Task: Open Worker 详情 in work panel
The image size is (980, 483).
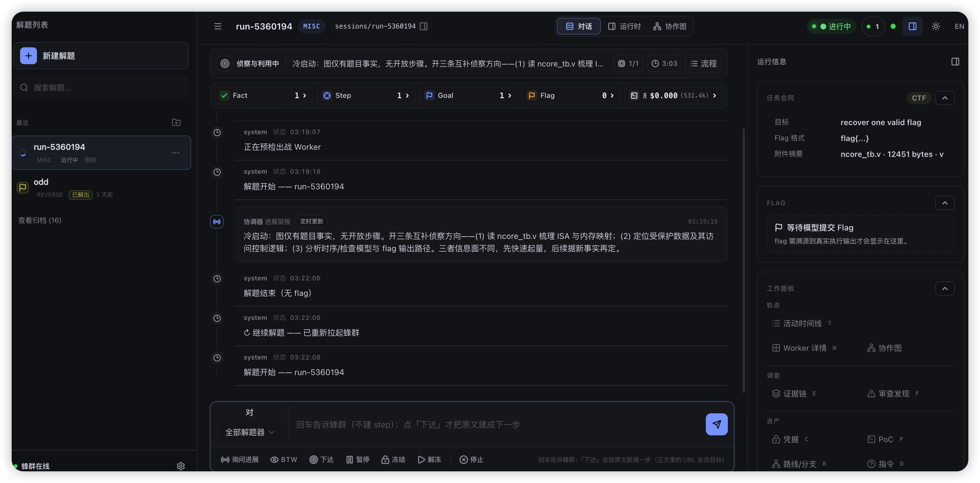Action: tap(805, 348)
